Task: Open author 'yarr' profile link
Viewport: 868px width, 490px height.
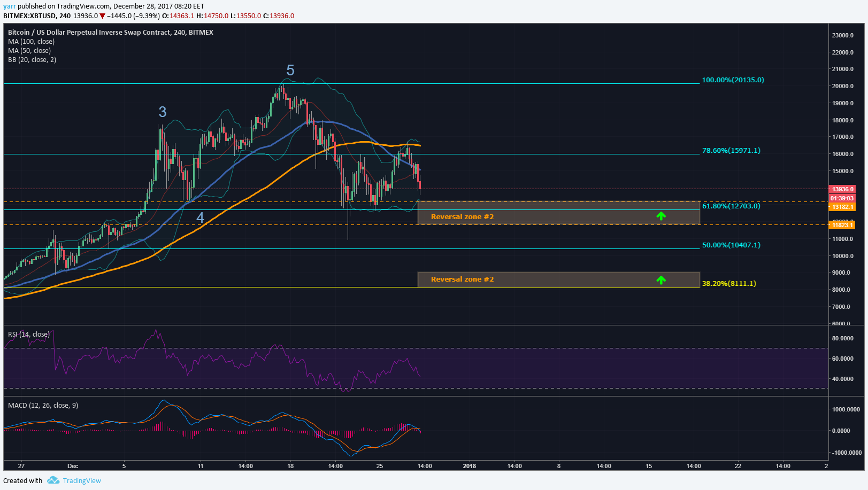Action: tap(10, 6)
